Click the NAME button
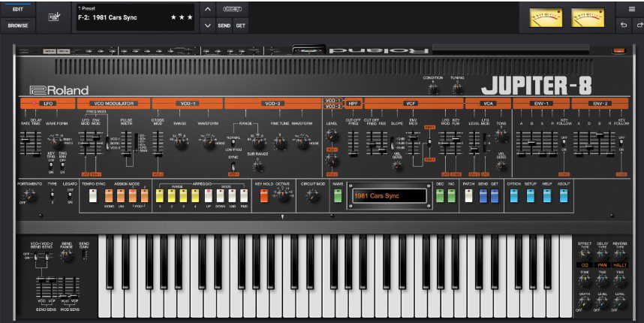 (x=338, y=195)
